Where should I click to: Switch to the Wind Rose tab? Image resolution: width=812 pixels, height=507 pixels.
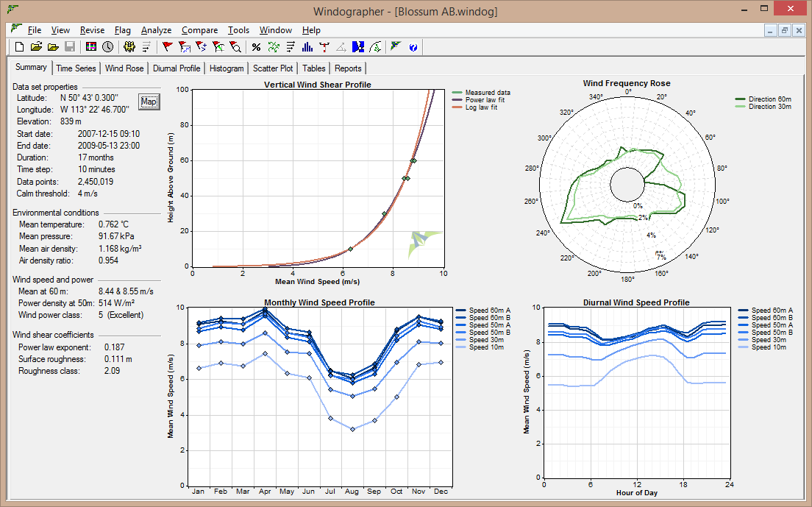(124, 68)
